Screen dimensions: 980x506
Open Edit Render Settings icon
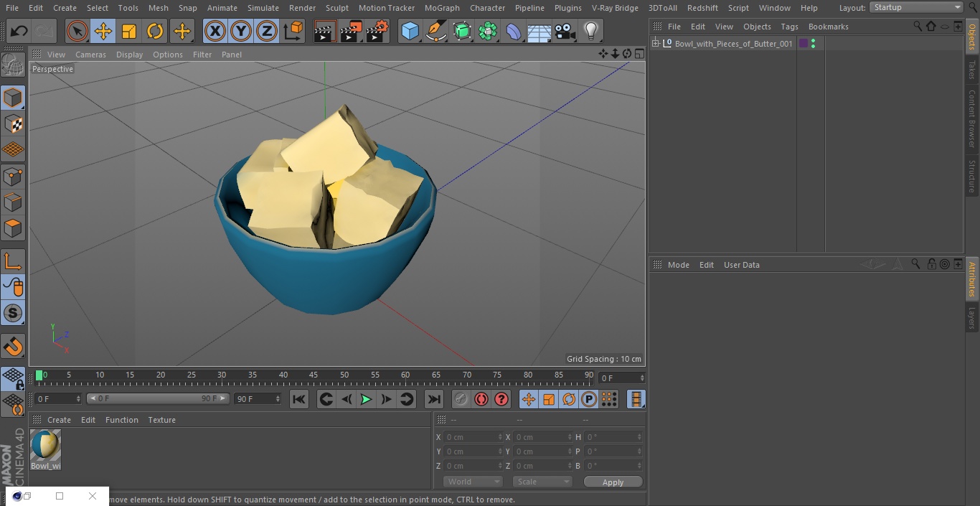377,32
